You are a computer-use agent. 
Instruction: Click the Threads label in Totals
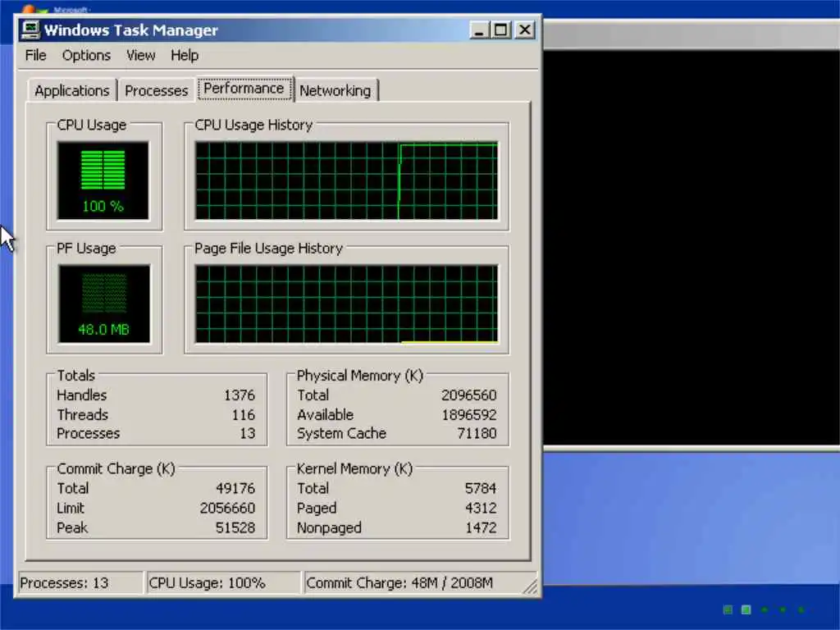click(x=83, y=414)
